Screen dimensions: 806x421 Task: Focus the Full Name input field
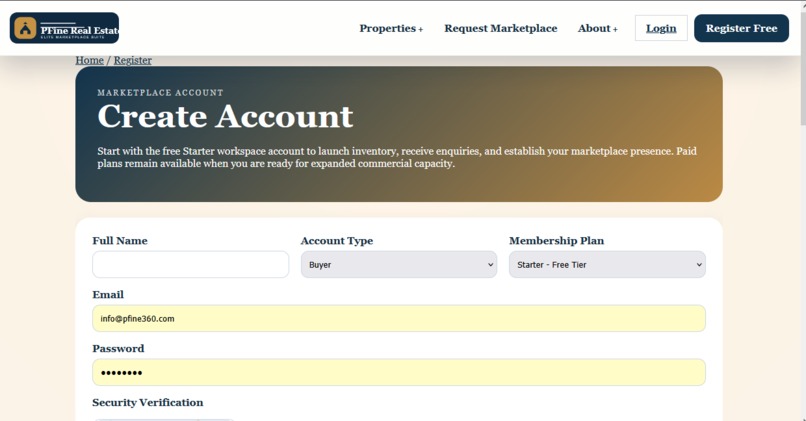point(191,264)
